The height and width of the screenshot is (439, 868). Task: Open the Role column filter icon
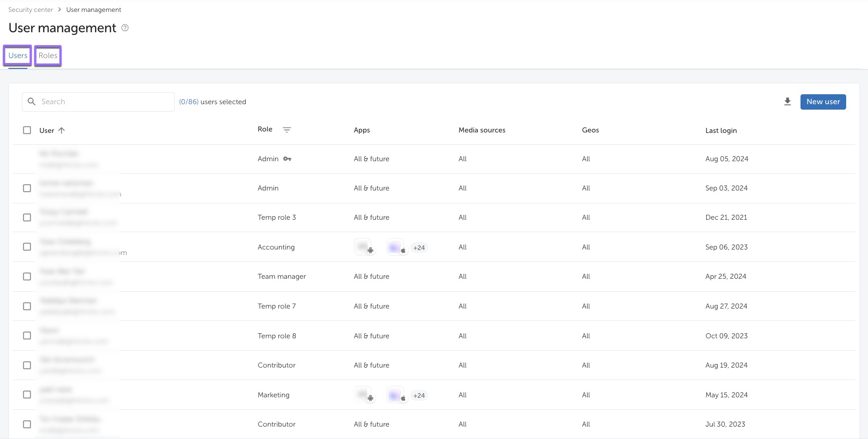tap(287, 130)
